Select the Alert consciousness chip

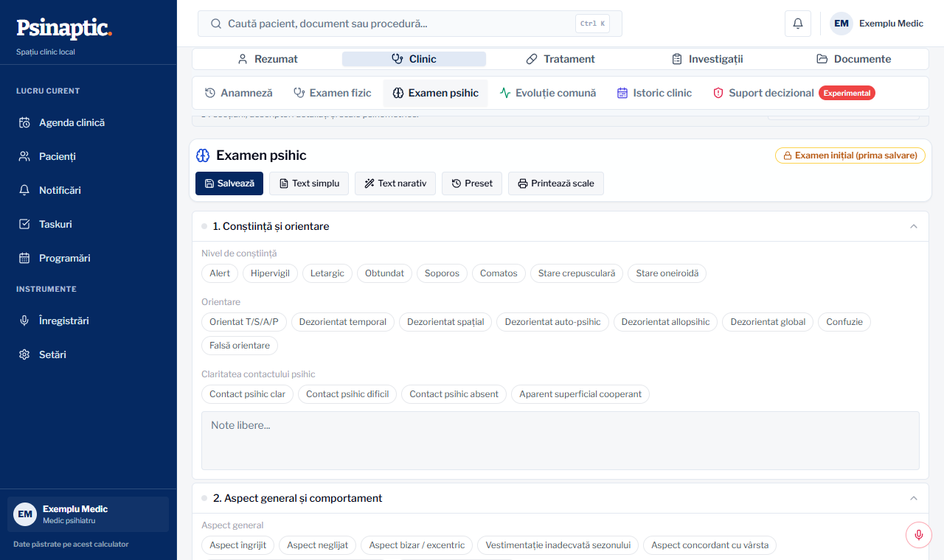click(x=220, y=273)
